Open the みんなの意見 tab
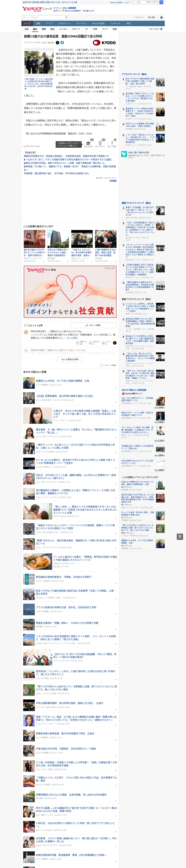Screen dimensions: 186x868 (99, 24)
